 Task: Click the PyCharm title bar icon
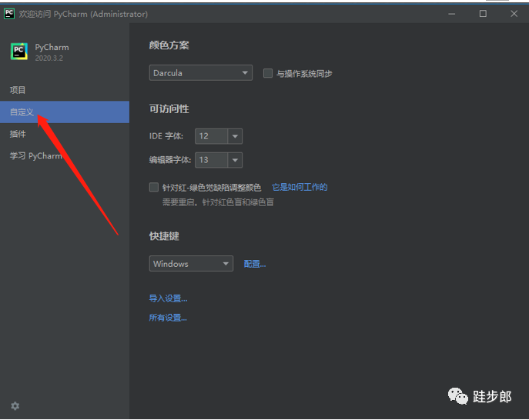coord(9,14)
